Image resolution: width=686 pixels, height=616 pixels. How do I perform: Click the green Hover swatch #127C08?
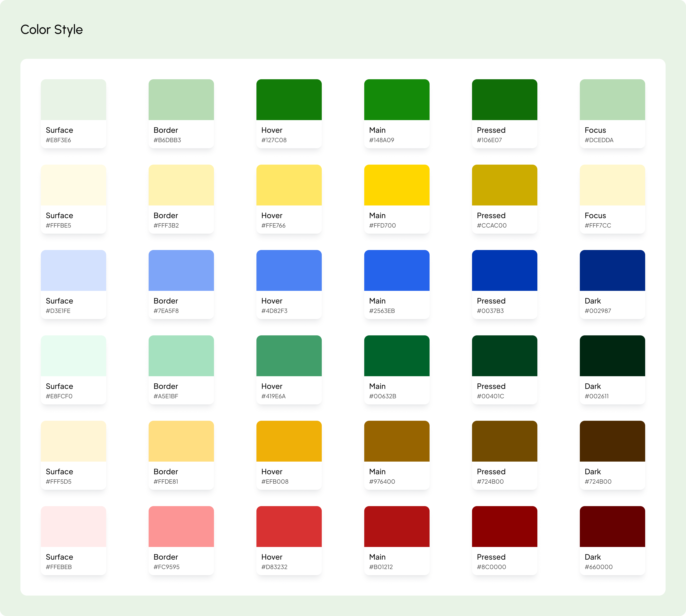click(x=289, y=99)
